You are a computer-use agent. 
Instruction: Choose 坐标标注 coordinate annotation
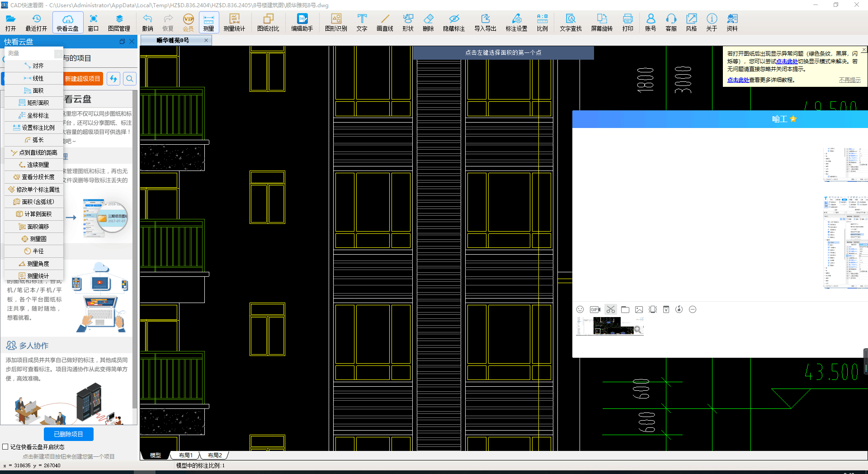pyautogui.click(x=34, y=115)
